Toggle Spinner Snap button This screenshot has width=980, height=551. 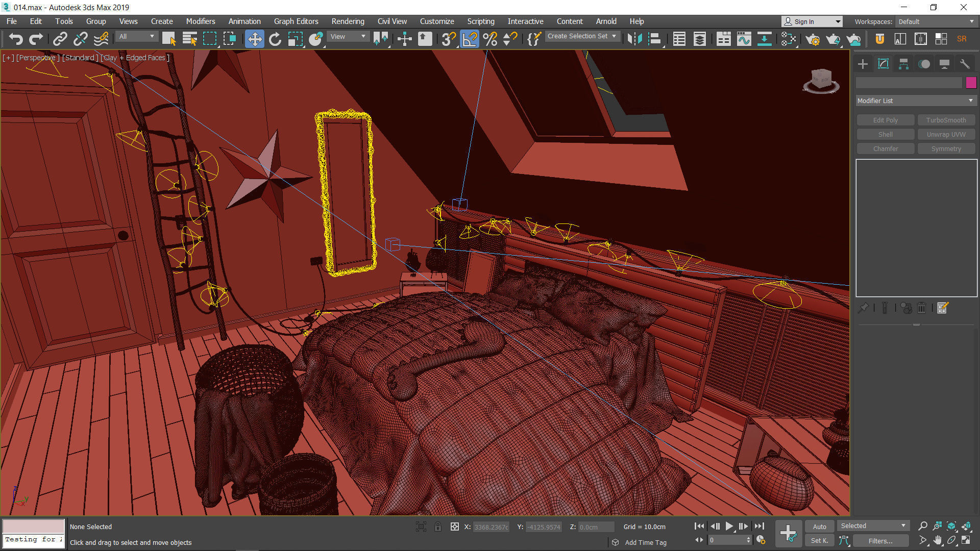click(x=510, y=39)
